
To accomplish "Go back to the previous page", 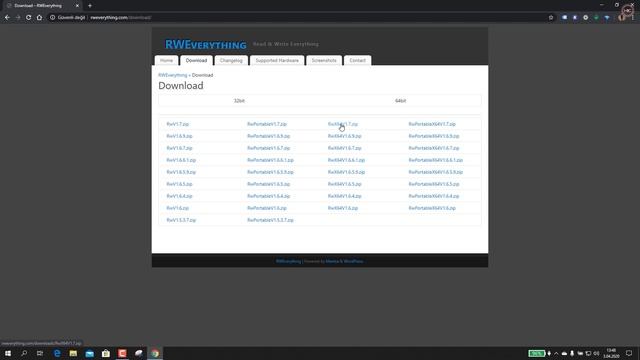I will pos(7,18).
